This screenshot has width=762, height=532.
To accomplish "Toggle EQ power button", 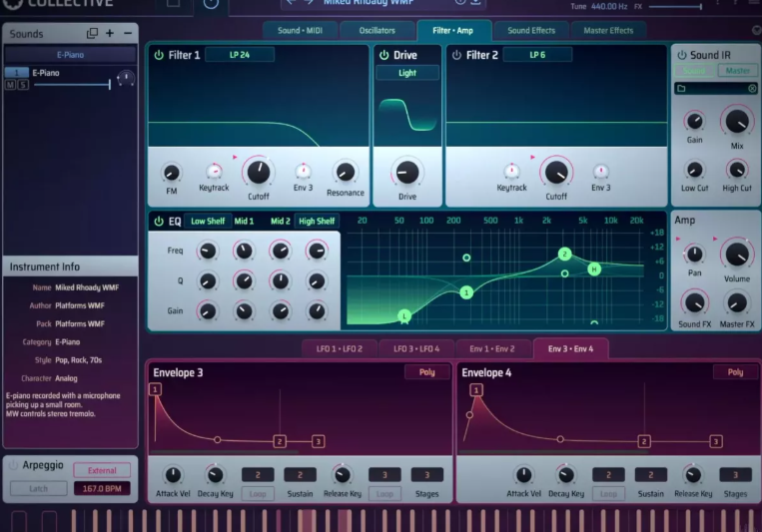I will [159, 222].
